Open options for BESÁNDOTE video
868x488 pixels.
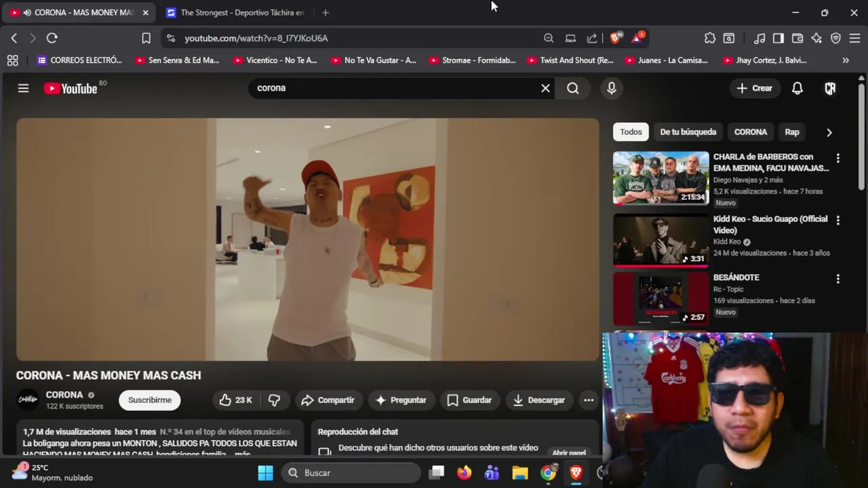tap(838, 279)
